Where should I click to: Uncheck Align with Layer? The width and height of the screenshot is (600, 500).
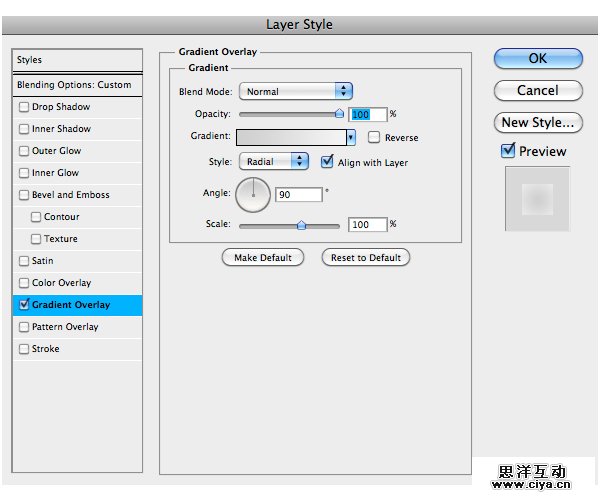point(327,161)
